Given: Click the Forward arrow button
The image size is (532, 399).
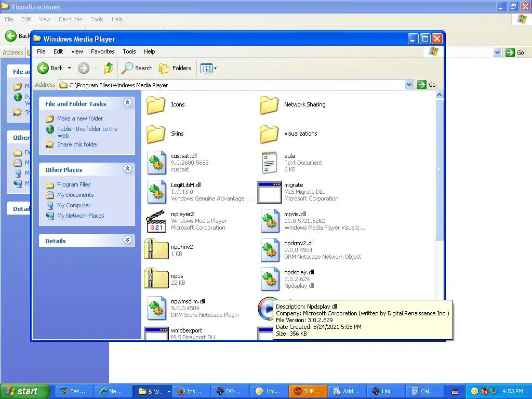Looking at the screenshot, I should (x=84, y=68).
